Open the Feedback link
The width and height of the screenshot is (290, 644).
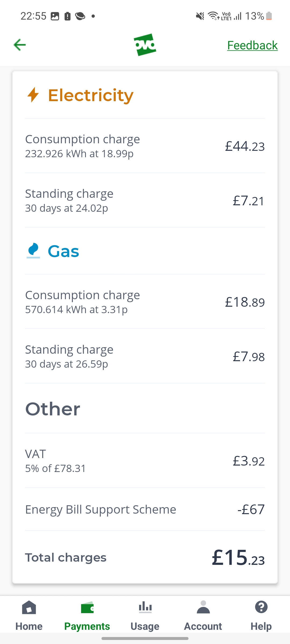coord(252,45)
